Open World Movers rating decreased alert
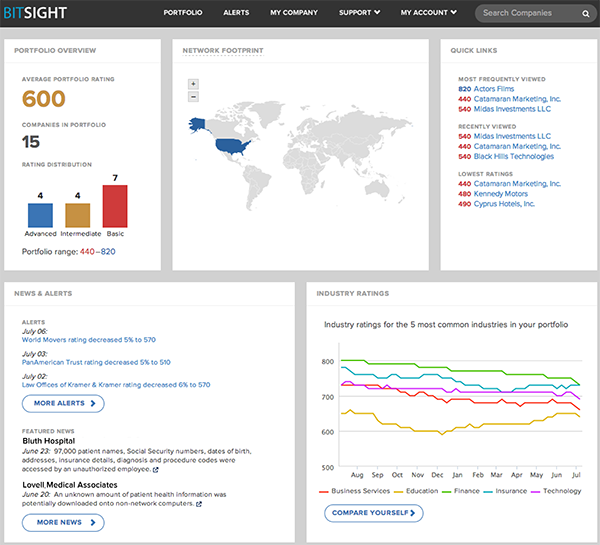 (x=89, y=340)
